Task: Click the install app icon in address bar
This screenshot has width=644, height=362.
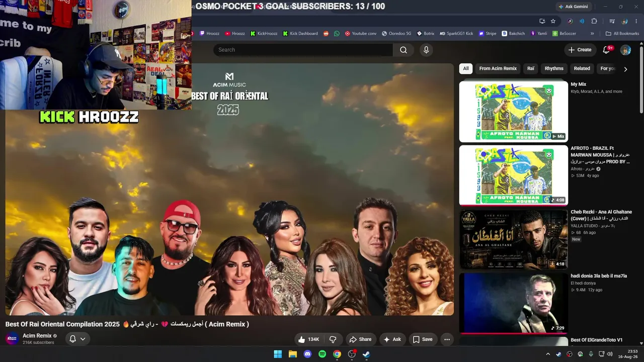Action: pos(542,21)
